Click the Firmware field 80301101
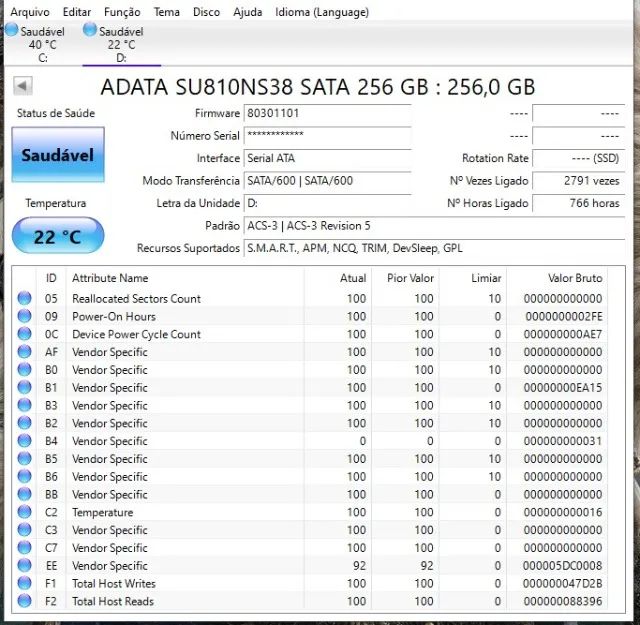This screenshot has height=625, width=640. tap(327, 113)
